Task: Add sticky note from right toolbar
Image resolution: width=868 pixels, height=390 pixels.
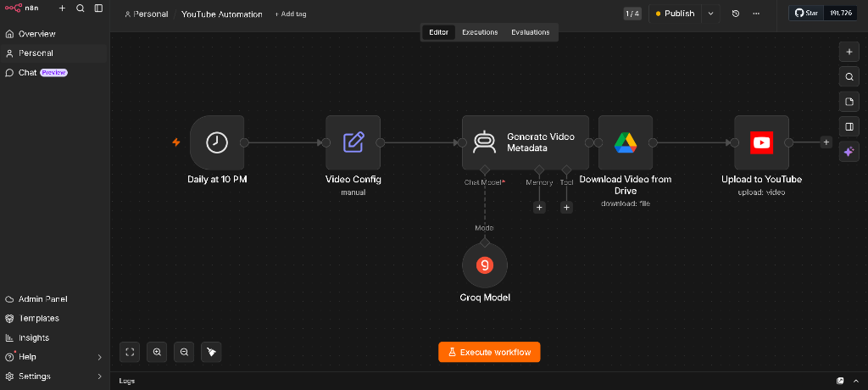Action: click(x=849, y=102)
